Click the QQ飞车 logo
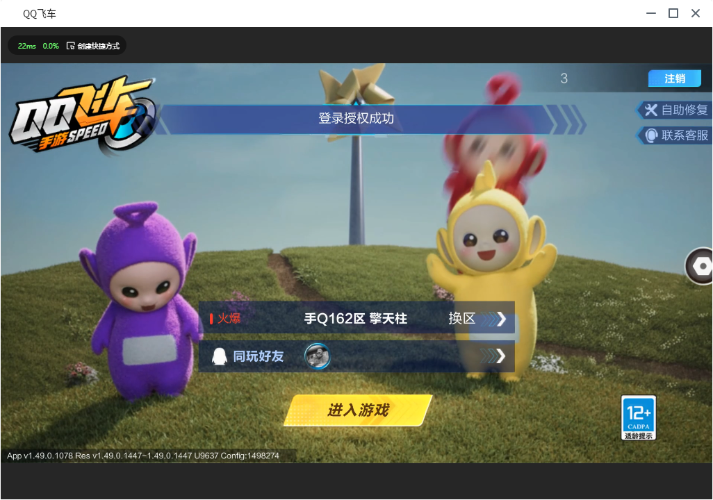The width and height of the screenshot is (713, 500). tap(83, 115)
